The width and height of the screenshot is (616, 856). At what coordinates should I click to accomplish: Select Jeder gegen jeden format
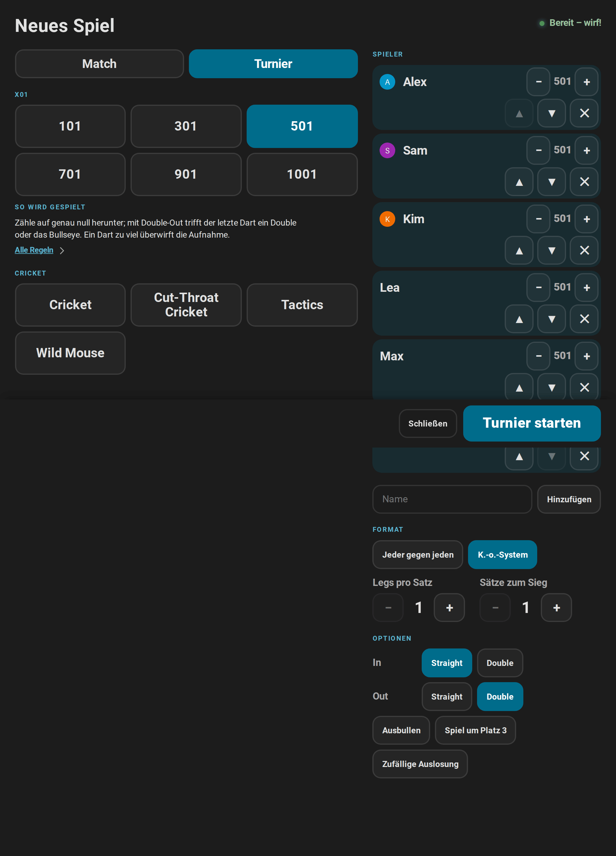coord(417,554)
